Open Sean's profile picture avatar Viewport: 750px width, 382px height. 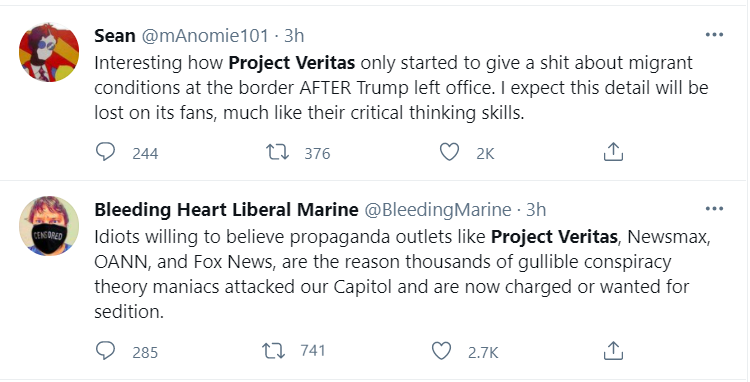[x=49, y=52]
